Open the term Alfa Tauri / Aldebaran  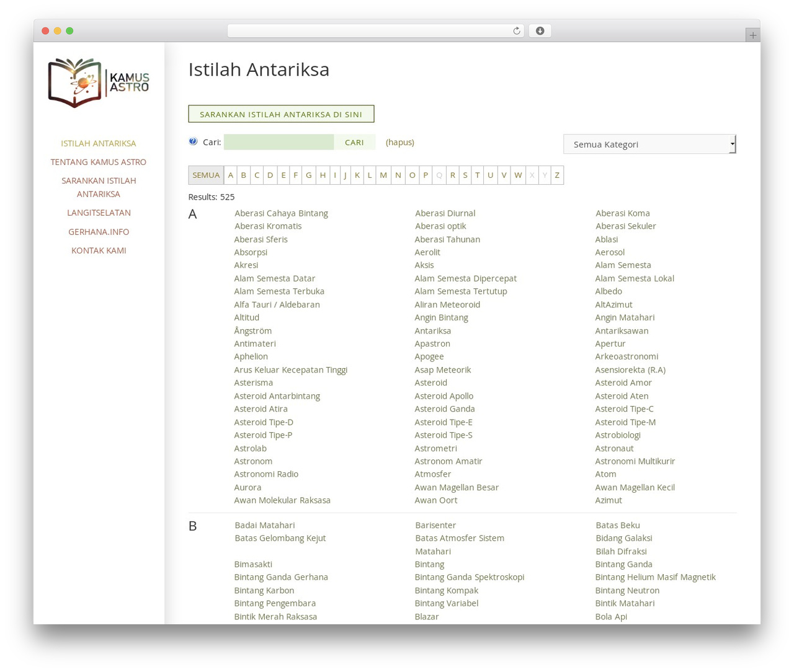[x=277, y=304]
